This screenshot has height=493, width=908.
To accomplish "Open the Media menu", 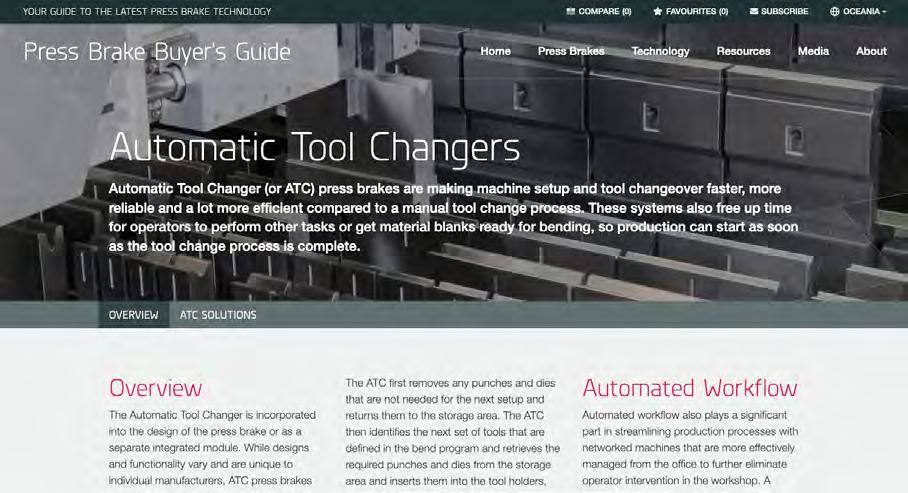I will [813, 51].
